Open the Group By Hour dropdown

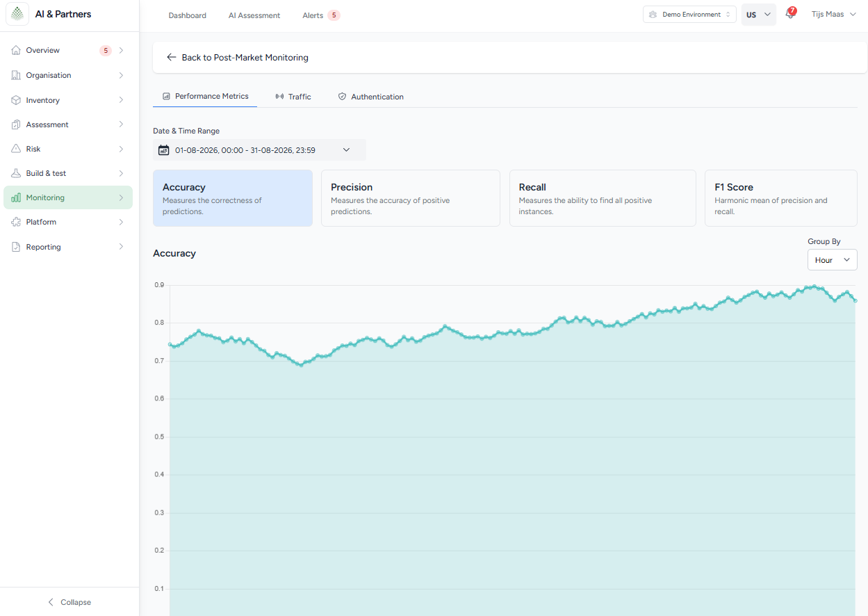pos(832,259)
